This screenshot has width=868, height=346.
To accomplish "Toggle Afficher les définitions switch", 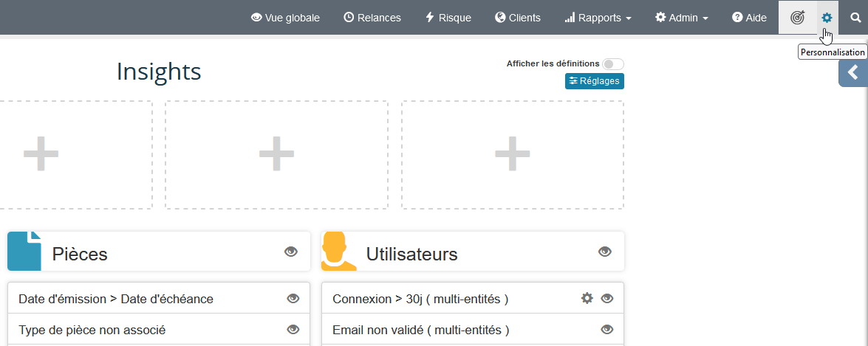I will [612, 64].
